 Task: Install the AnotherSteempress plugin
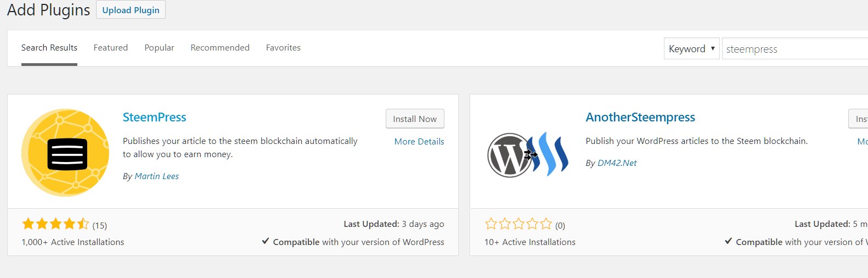click(x=860, y=119)
